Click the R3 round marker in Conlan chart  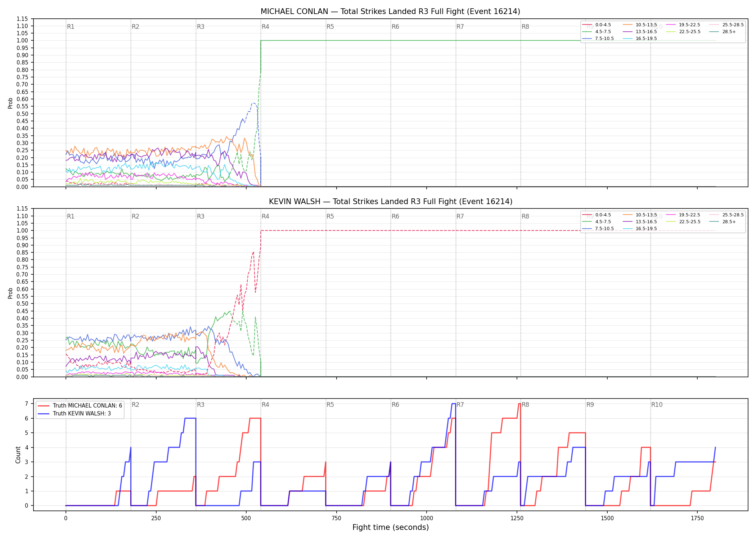pos(201,27)
